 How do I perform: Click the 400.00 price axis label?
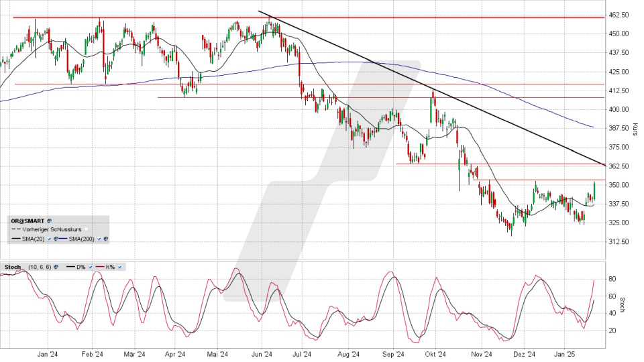[x=619, y=109]
